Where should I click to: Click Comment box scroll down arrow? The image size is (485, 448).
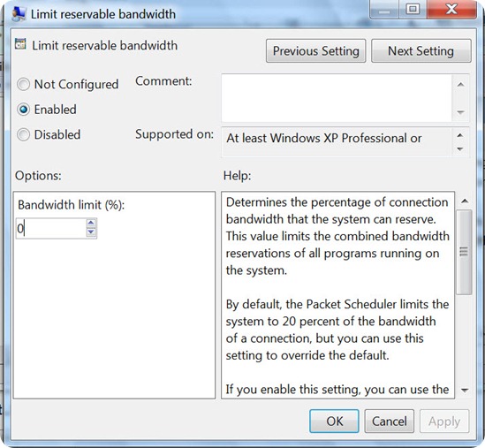(460, 111)
